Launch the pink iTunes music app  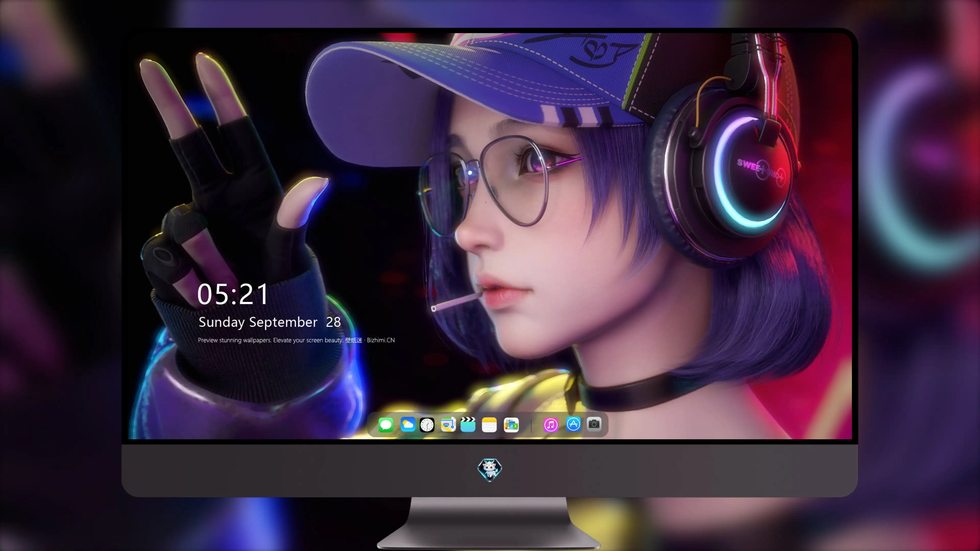(x=551, y=425)
